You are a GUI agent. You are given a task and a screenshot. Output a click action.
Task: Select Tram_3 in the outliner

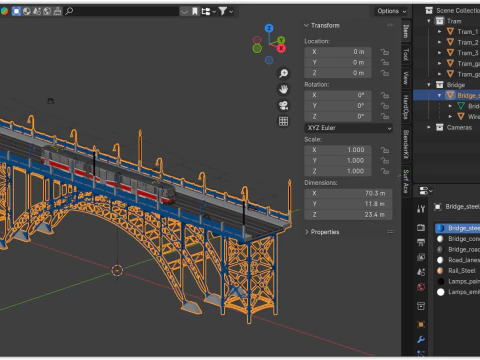point(468,53)
